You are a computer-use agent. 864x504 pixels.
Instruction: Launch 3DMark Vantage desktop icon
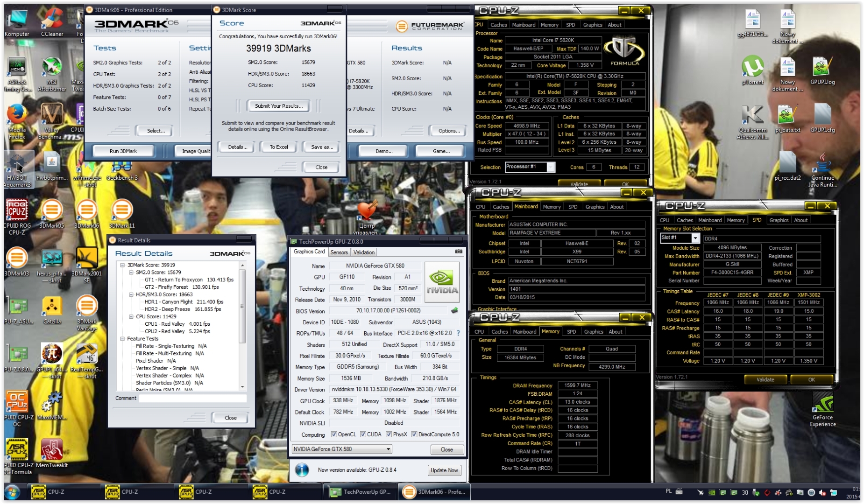86,313
